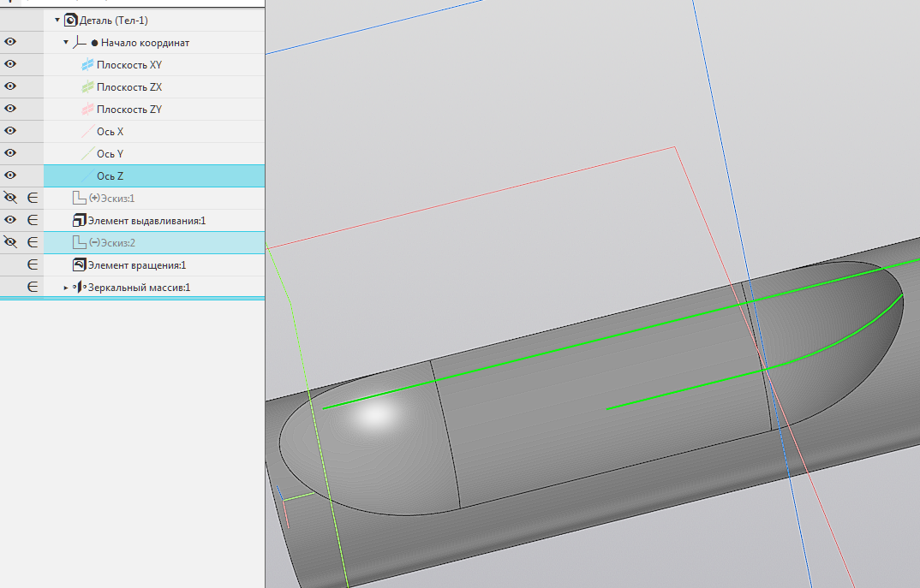920x588 pixels.
Task: Collapse the Деталь (Тел-1) tree node
Action: [x=57, y=20]
